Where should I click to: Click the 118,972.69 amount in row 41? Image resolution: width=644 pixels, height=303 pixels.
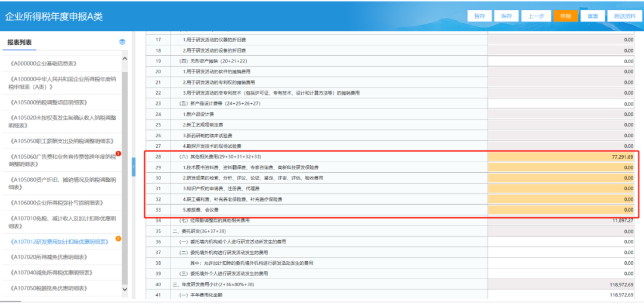[621, 295]
